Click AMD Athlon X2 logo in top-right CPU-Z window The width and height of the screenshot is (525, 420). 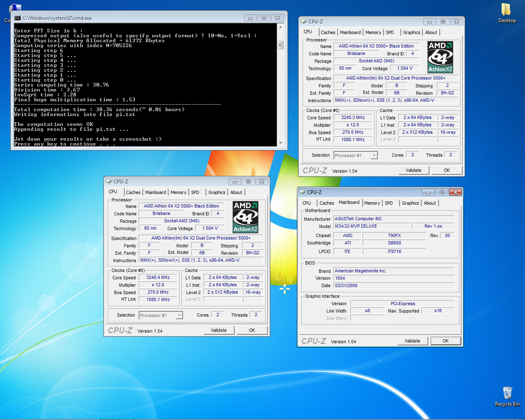pos(440,57)
